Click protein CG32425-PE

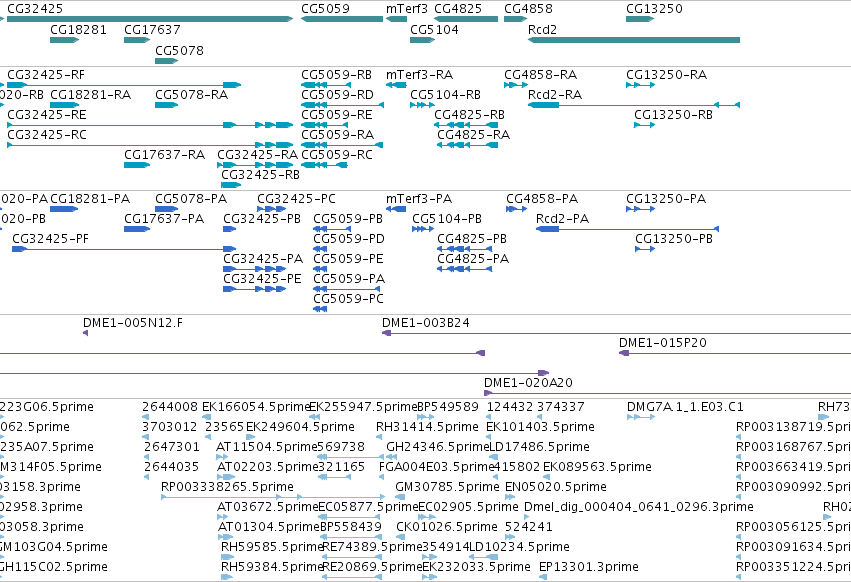coord(255,289)
